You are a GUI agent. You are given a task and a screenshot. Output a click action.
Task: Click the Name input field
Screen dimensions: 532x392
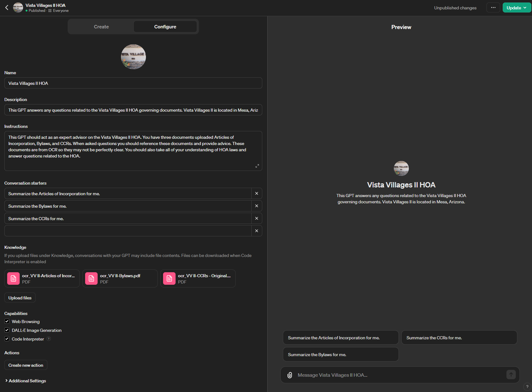pyautogui.click(x=133, y=83)
